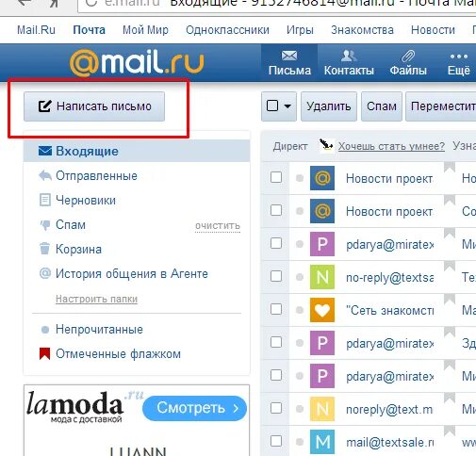Open Контакты people icon
Screen dimensions: 476x456
tap(349, 56)
